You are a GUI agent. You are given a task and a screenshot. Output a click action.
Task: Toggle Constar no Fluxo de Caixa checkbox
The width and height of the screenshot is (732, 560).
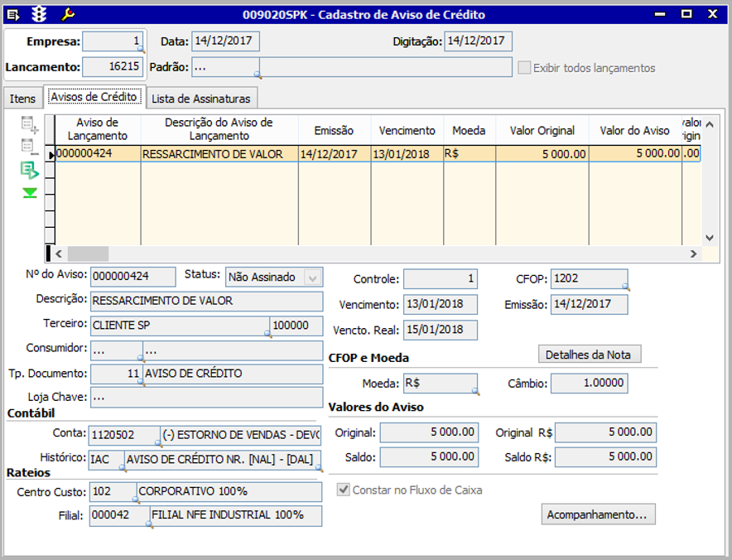[x=343, y=490]
